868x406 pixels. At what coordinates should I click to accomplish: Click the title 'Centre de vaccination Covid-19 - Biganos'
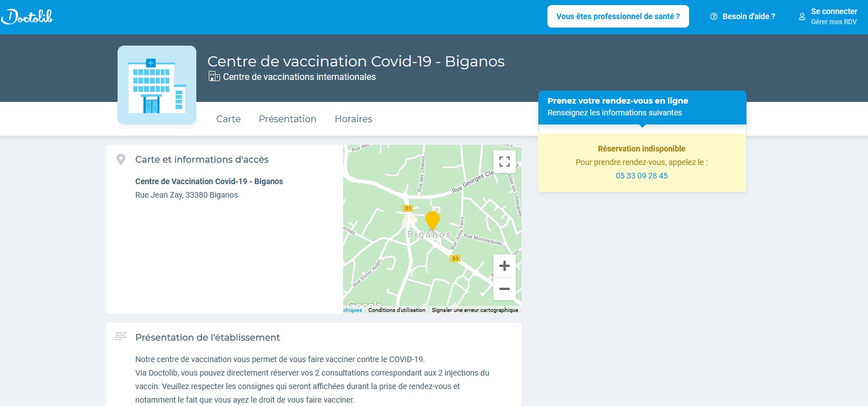[x=356, y=61]
